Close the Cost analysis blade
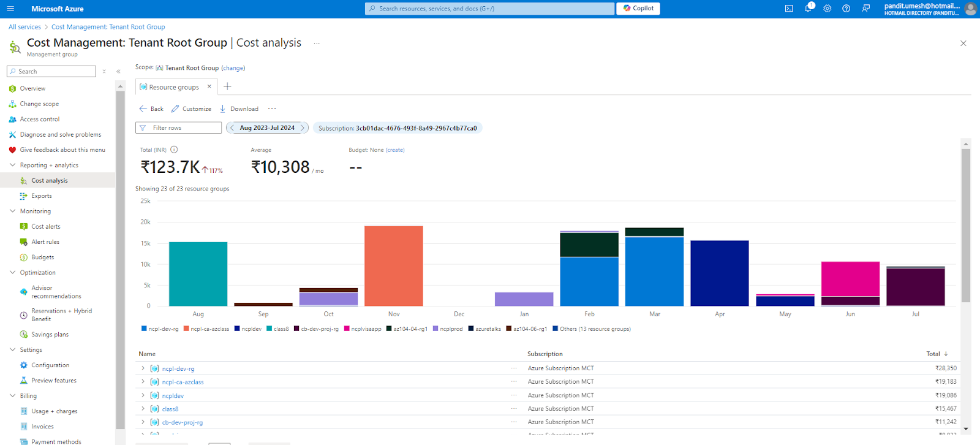 (963, 44)
